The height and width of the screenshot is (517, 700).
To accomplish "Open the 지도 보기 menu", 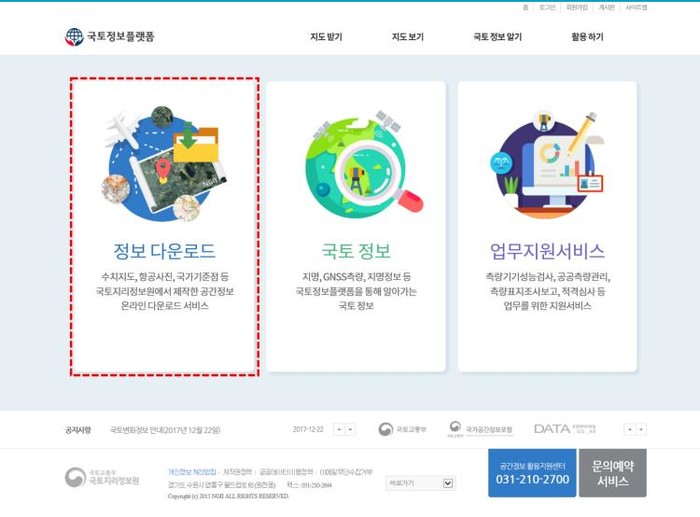I will click(407, 37).
